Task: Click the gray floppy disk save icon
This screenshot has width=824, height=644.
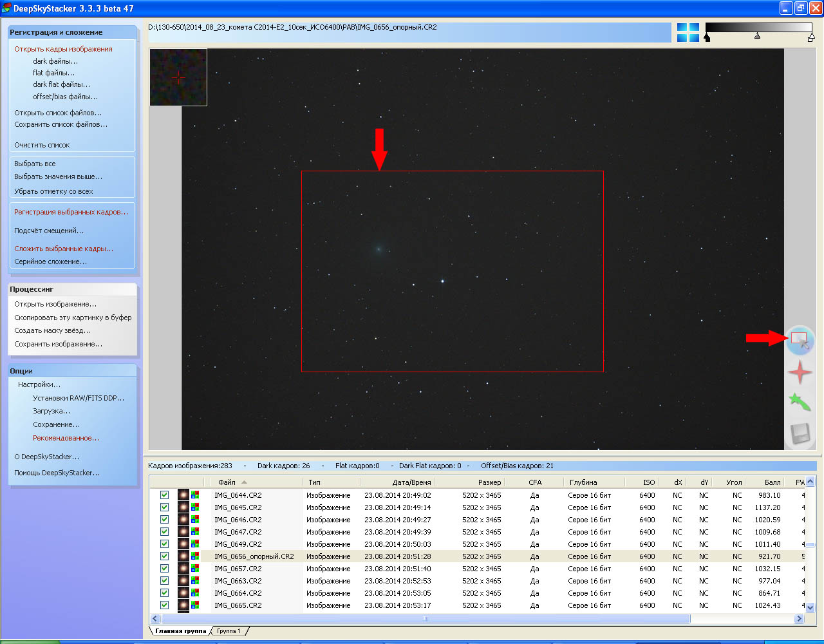Action: [x=800, y=433]
